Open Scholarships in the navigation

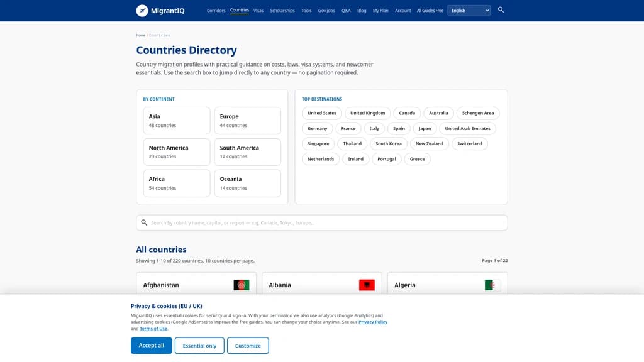[282, 11]
